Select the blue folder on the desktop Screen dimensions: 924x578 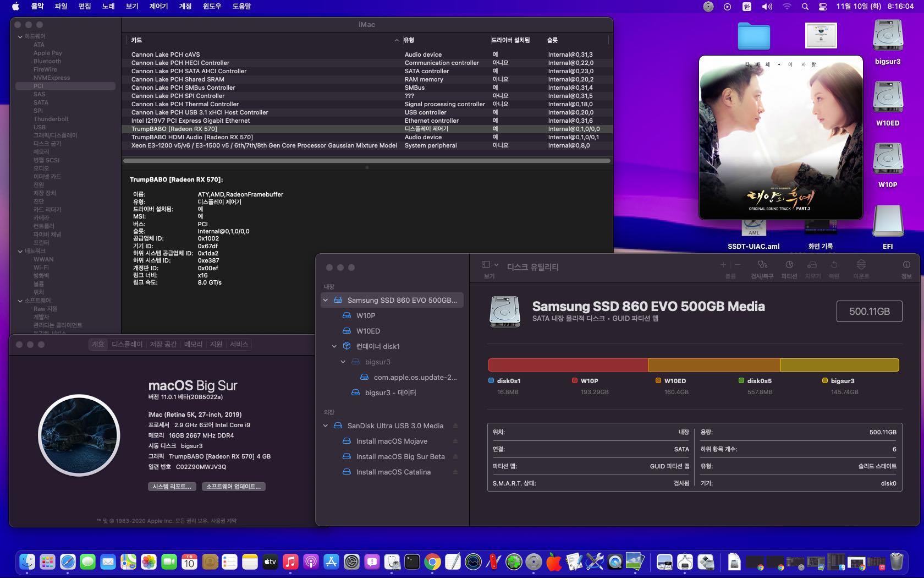click(x=754, y=36)
